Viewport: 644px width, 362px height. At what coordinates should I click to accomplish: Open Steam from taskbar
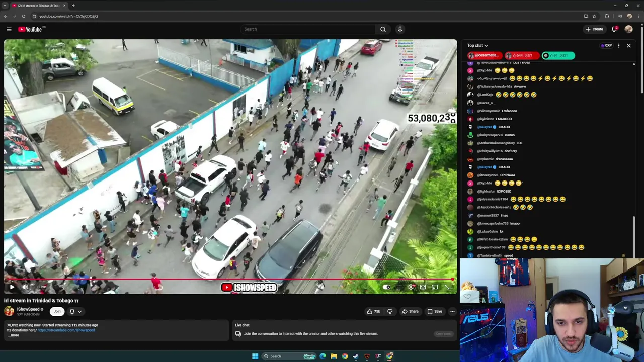coord(356,356)
